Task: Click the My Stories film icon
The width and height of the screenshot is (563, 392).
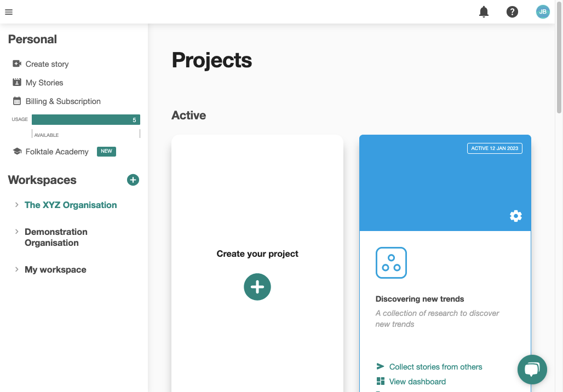Action: tap(17, 83)
